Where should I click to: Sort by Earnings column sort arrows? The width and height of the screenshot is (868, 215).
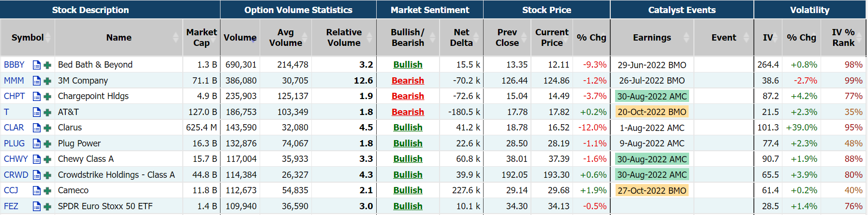coord(686,38)
